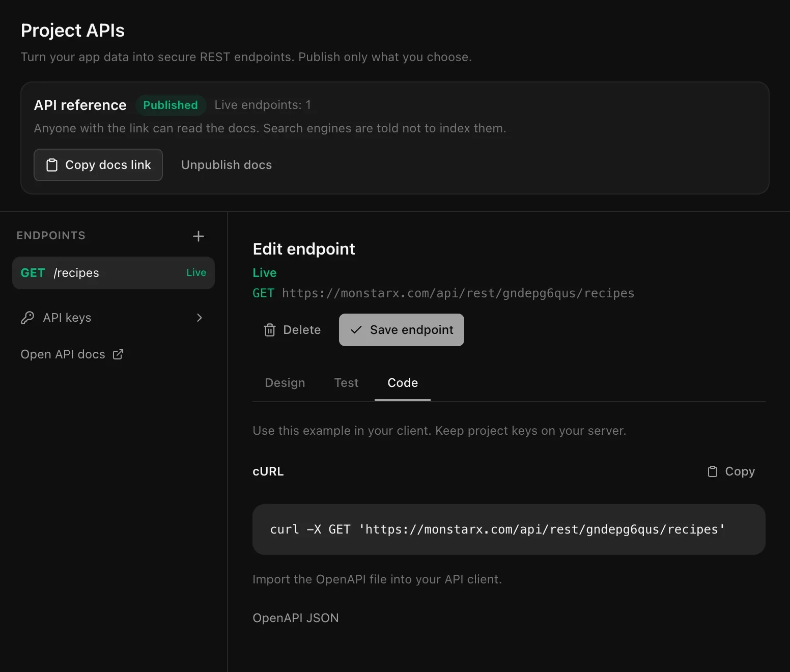
Task: Click the green Live status under Edit endpoint
Action: (x=265, y=273)
